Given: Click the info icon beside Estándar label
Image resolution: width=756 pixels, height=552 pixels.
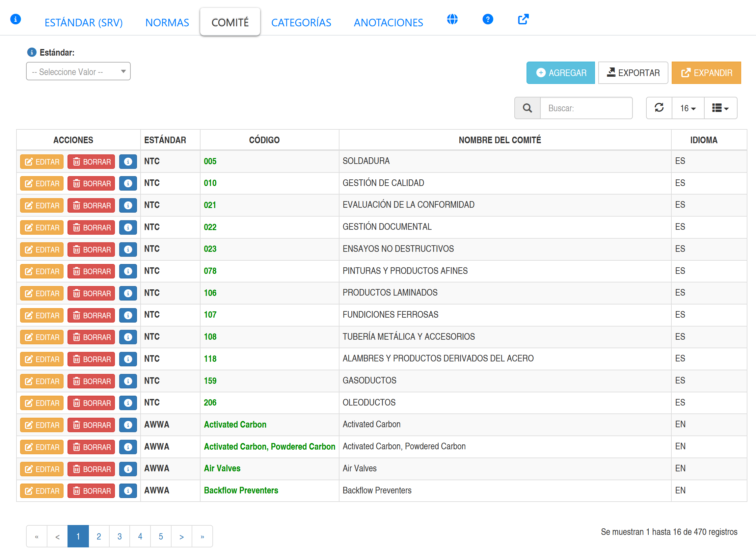Looking at the screenshot, I should coord(32,52).
